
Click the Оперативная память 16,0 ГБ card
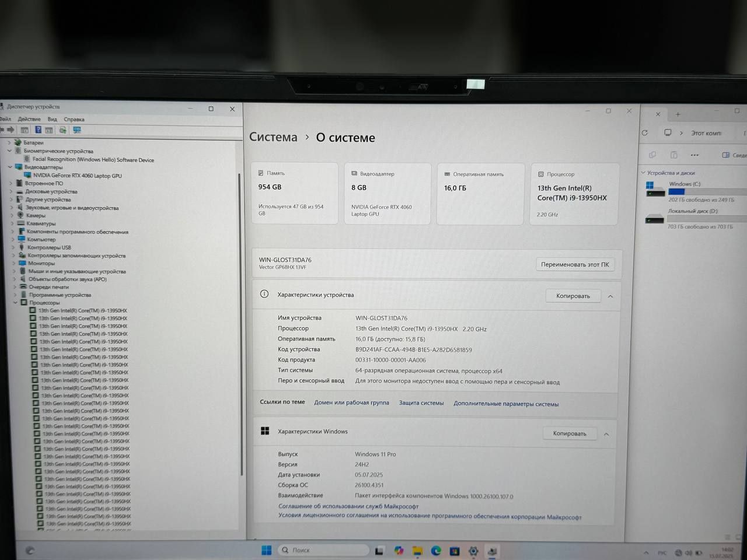pos(481,194)
